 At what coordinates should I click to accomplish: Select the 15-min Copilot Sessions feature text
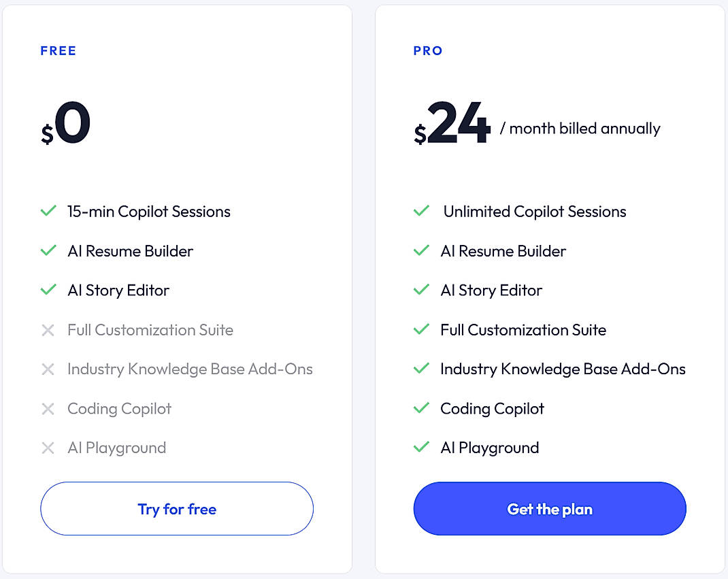[x=148, y=212]
